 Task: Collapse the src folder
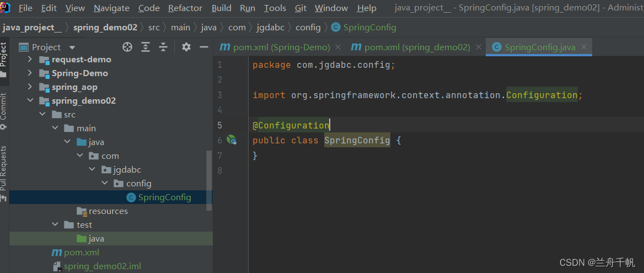tap(42, 115)
